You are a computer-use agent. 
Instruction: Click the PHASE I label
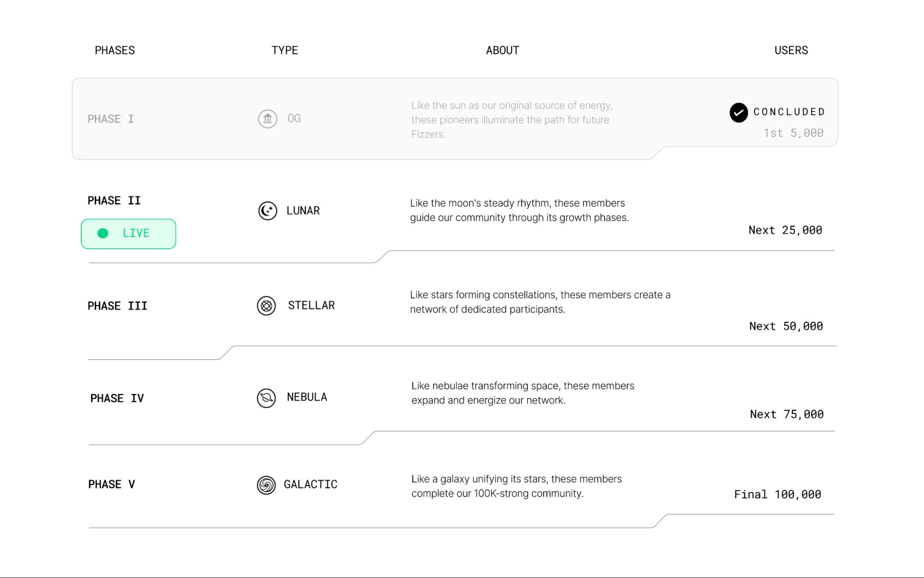111,119
